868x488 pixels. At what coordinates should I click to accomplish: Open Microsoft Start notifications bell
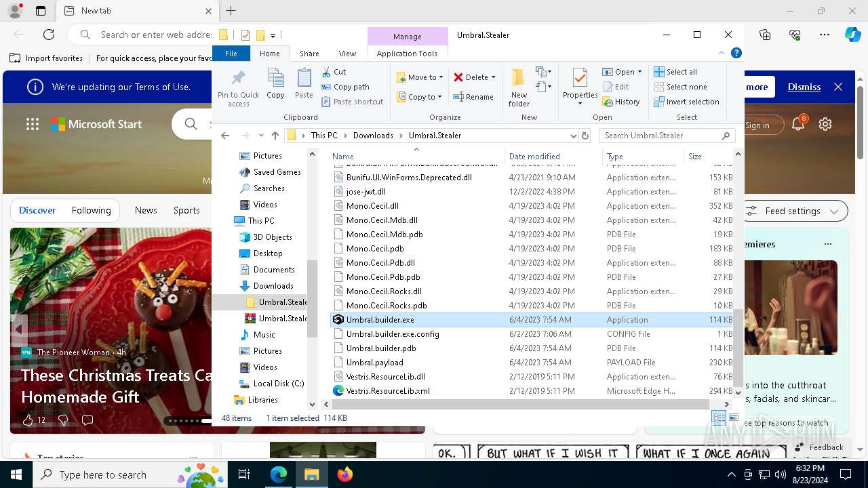(x=798, y=123)
